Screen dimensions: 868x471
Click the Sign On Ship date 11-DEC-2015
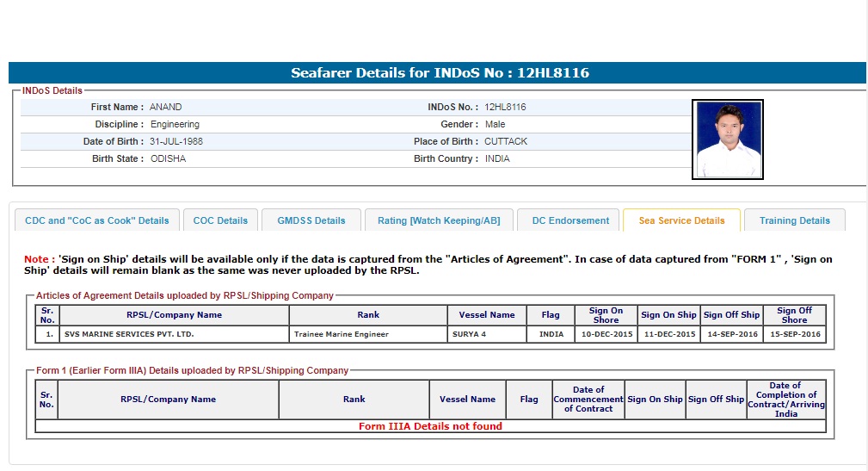click(x=668, y=334)
